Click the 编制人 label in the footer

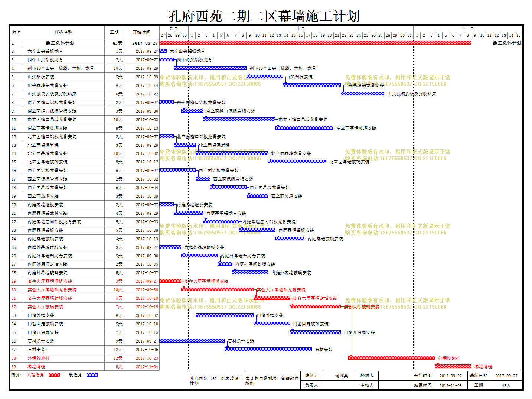click(311, 376)
